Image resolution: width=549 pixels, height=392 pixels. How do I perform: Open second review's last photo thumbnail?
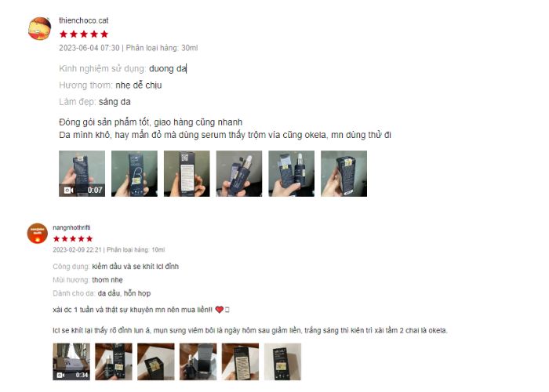tap(282, 361)
